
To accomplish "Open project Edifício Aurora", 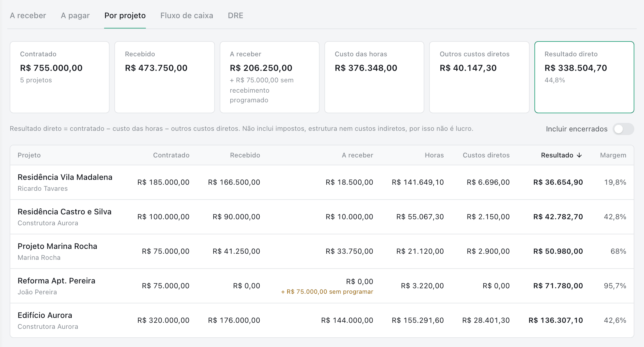I will (x=45, y=315).
